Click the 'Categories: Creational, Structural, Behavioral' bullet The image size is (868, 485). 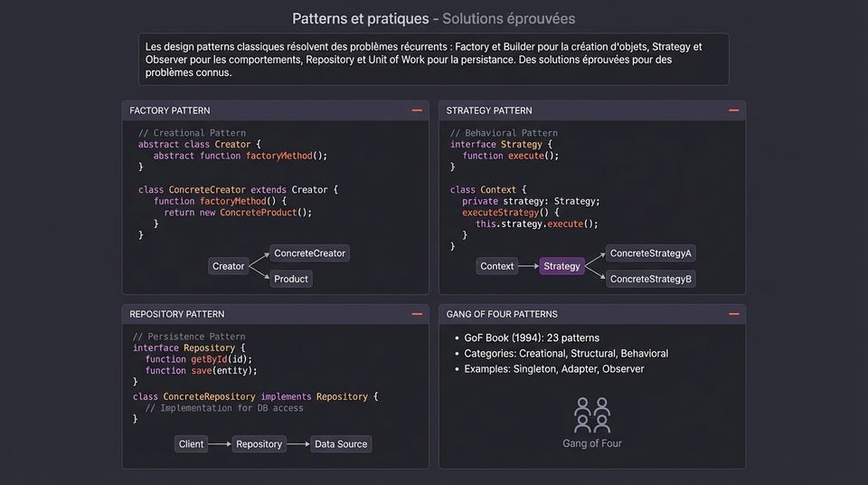(x=566, y=353)
